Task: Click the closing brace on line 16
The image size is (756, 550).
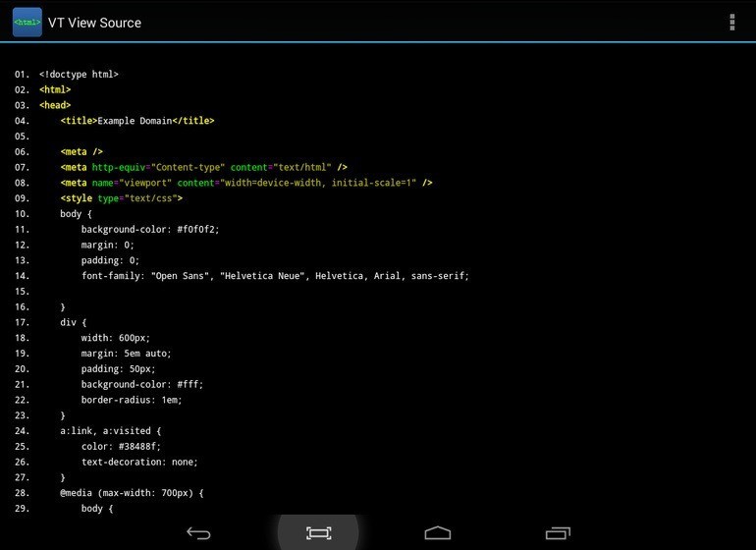Action: (x=63, y=306)
